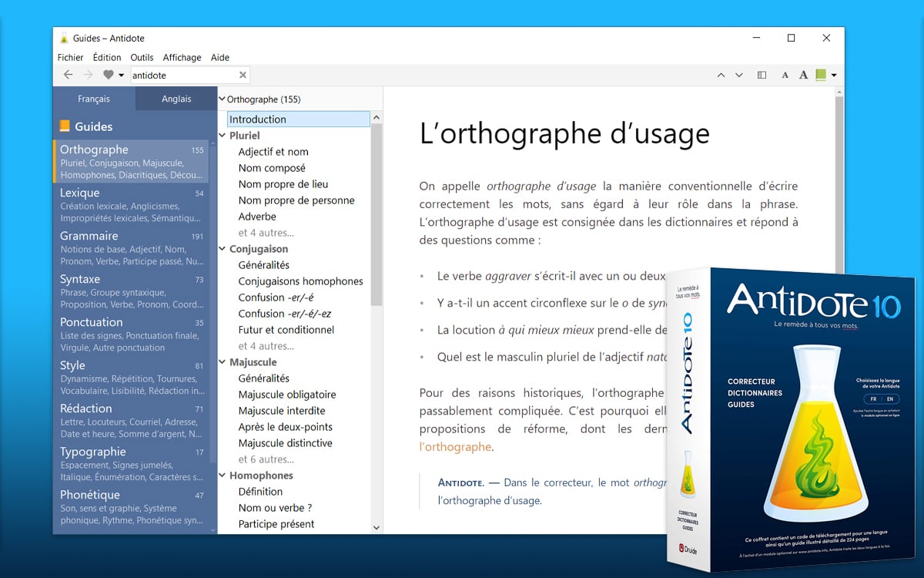Collapse the Majuscule section
The height and width of the screenshot is (578, 924).
coord(223,362)
